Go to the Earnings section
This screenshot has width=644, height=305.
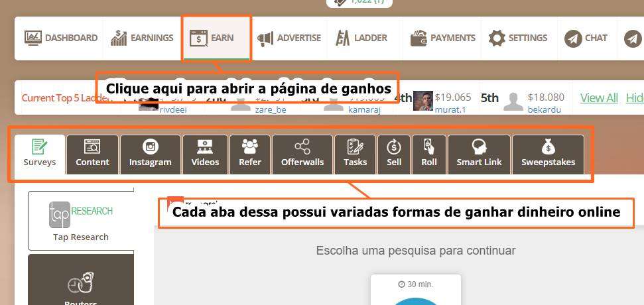coord(142,38)
